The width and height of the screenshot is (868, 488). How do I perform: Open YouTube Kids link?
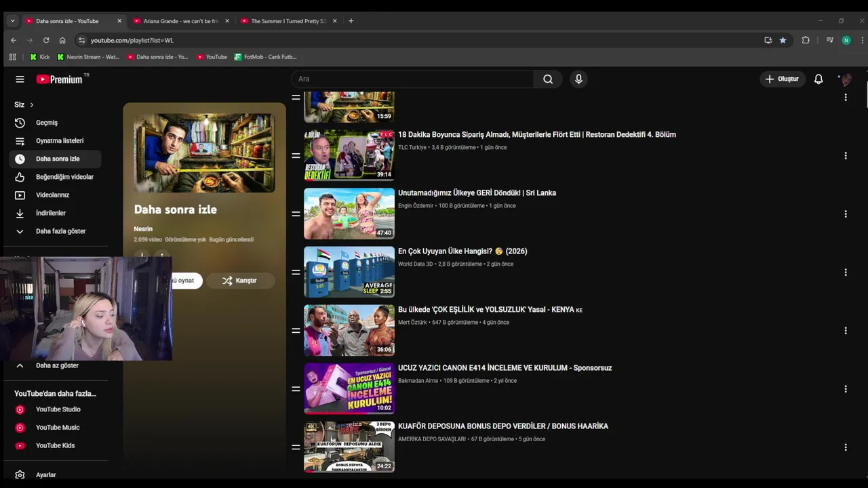56,445
